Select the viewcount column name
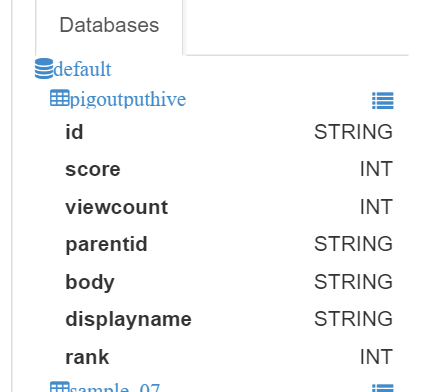427x392 pixels. 117,207
